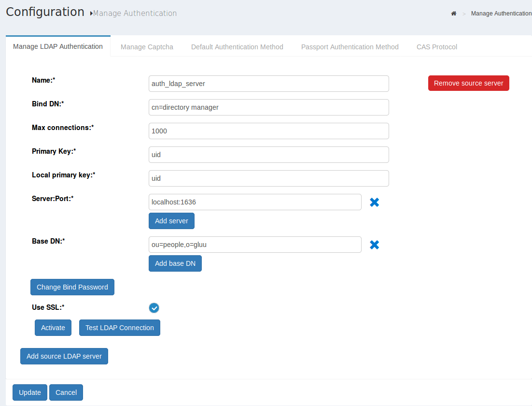
Task: Switch to the Manage Captcha tab
Action: coord(147,46)
